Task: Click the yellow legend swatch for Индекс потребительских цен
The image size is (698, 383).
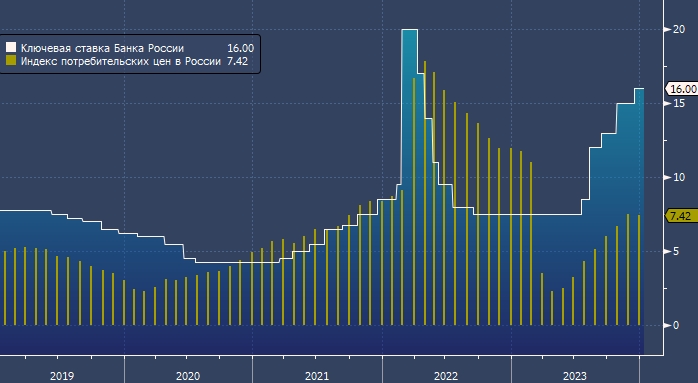Action: (x=11, y=61)
